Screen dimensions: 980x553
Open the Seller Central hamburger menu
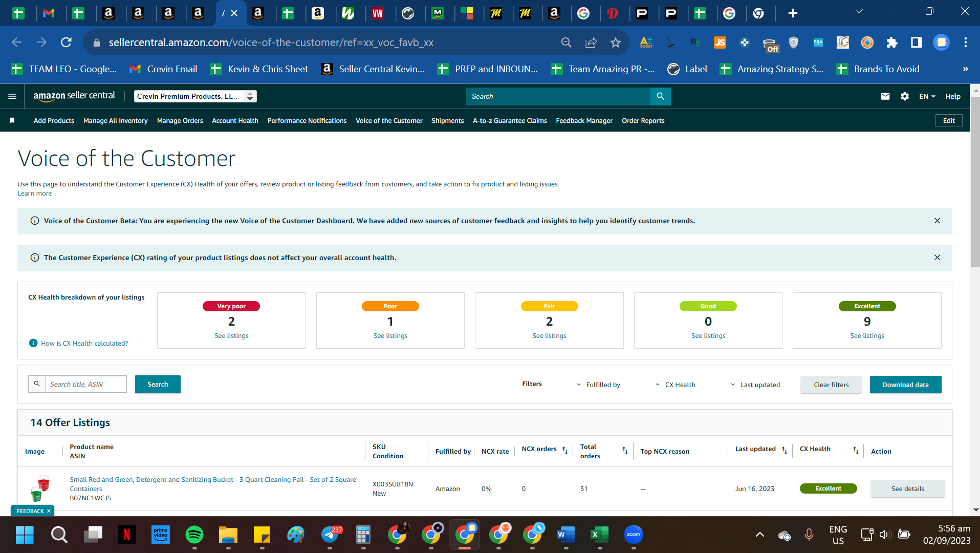pos(12,96)
